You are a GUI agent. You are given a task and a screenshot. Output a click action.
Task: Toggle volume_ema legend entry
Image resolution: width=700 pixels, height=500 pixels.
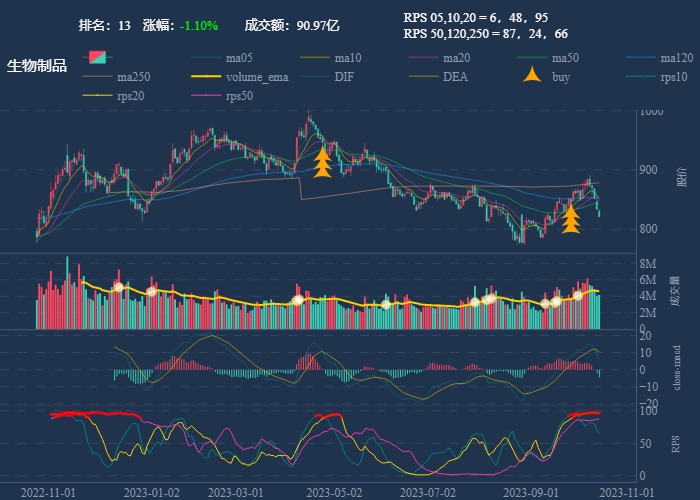coord(240,77)
